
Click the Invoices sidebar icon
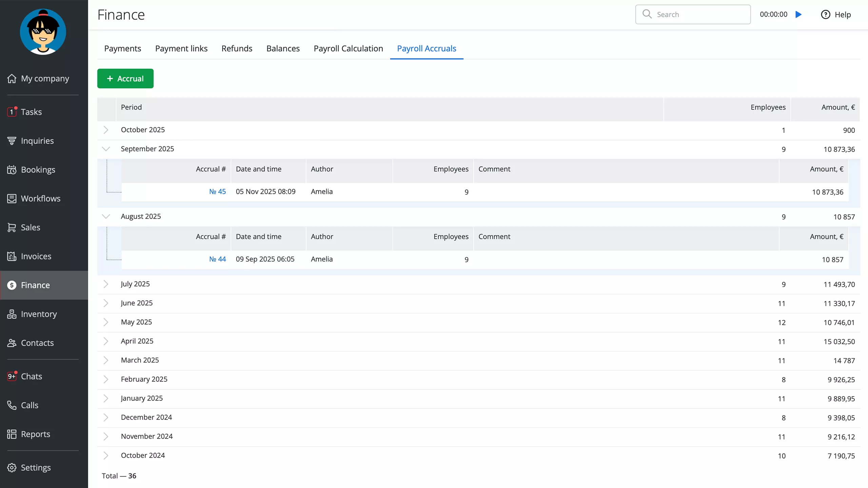pyautogui.click(x=12, y=256)
